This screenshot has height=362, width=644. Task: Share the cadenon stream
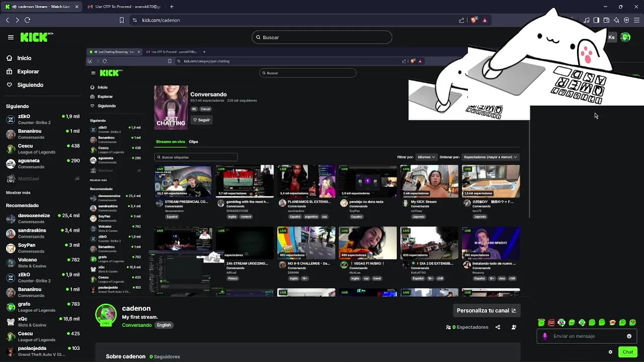pos(498,327)
